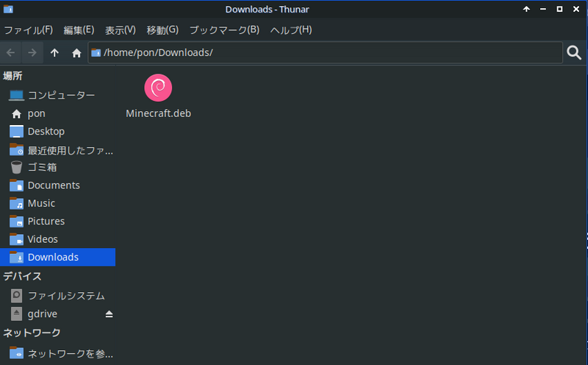Select the Pictures label in sidebar
Screen dimensions: 588x365
pyautogui.click(x=46, y=222)
